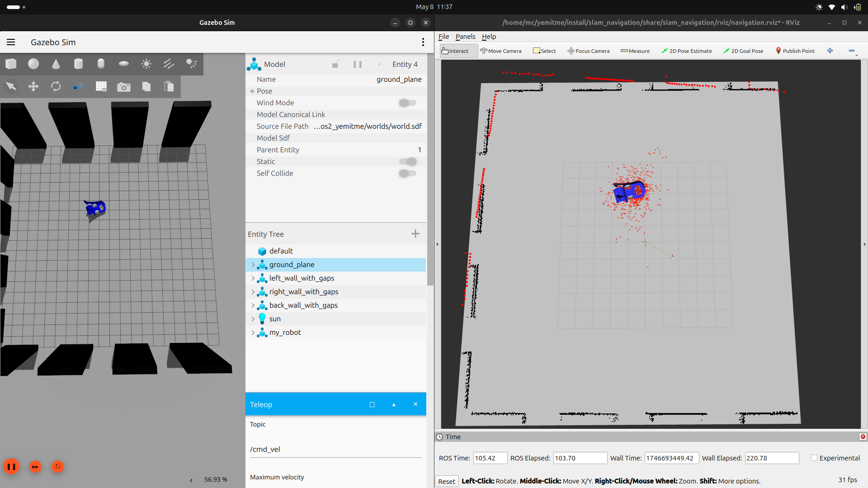Check the Experimental checkbox in RViz
Image resolution: width=868 pixels, height=488 pixels.
[x=814, y=458]
